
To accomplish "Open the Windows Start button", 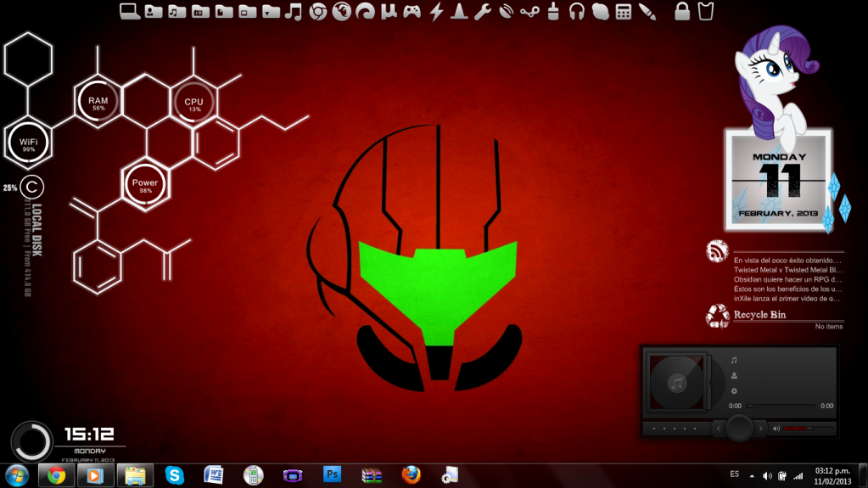I will [x=17, y=476].
